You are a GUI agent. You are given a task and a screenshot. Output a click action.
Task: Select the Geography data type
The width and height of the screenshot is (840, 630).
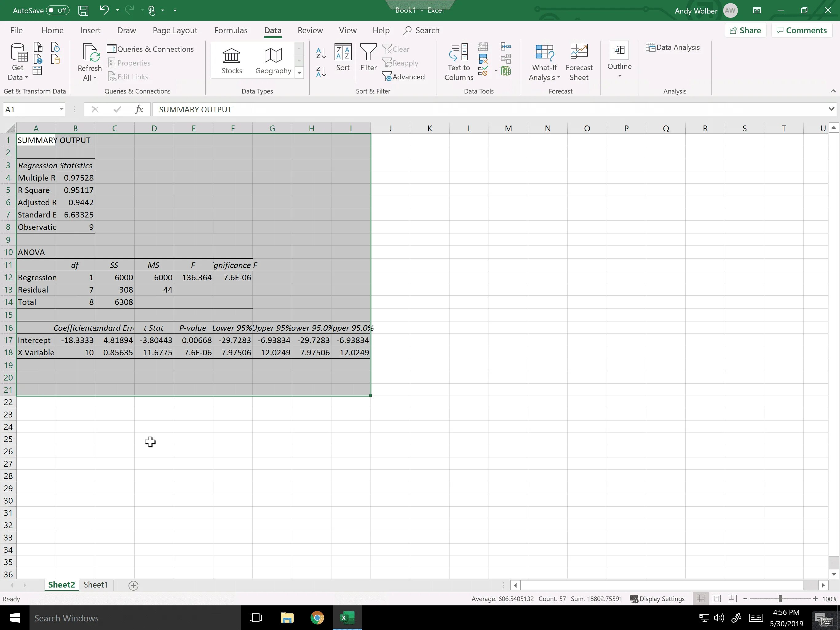point(273,61)
